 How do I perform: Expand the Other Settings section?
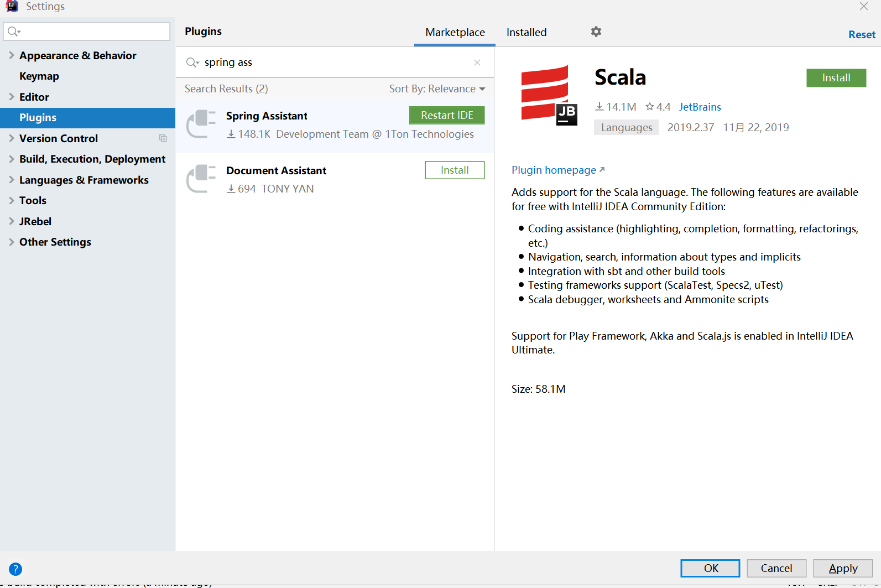pos(12,242)
